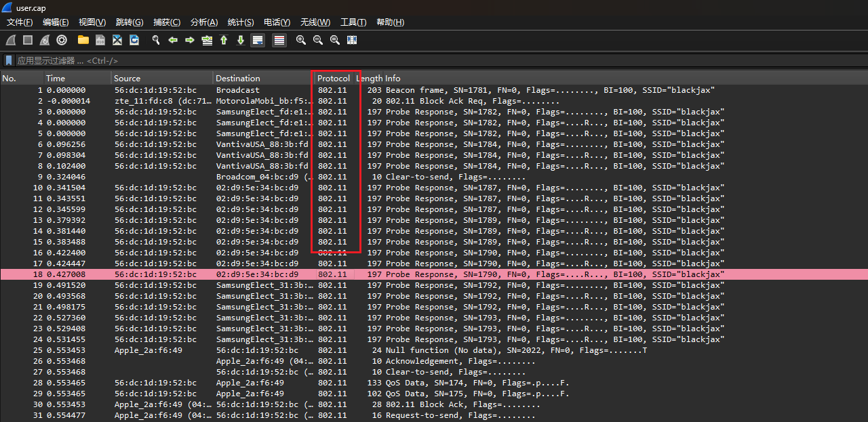Open the 帮助(H) menu
The width and height of the screenshot is (868, 422).
pyautogui.click(x=390, y=22)
